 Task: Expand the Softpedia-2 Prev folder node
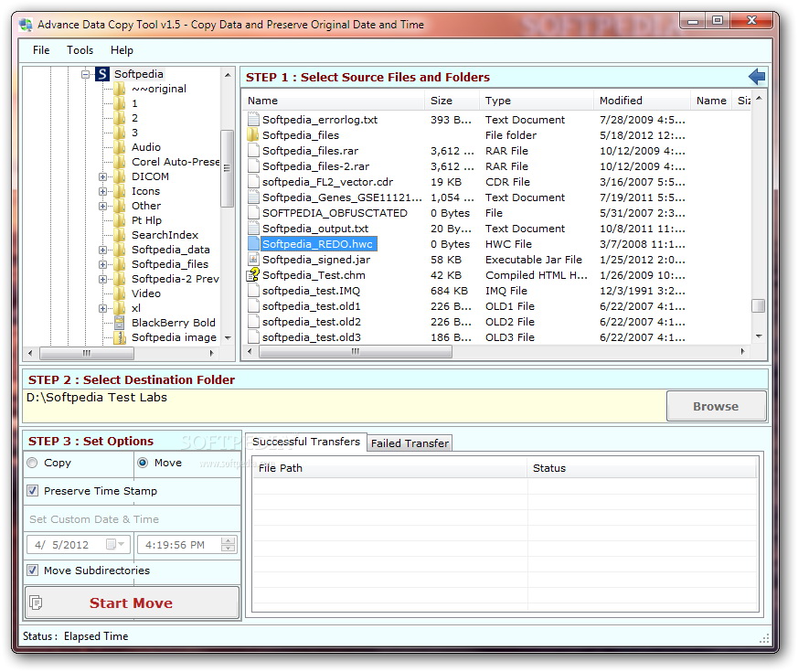coord(102,279)
